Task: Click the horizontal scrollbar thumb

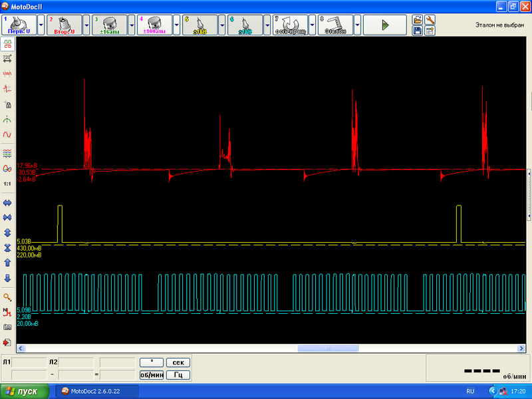Action: click(328, 348)
